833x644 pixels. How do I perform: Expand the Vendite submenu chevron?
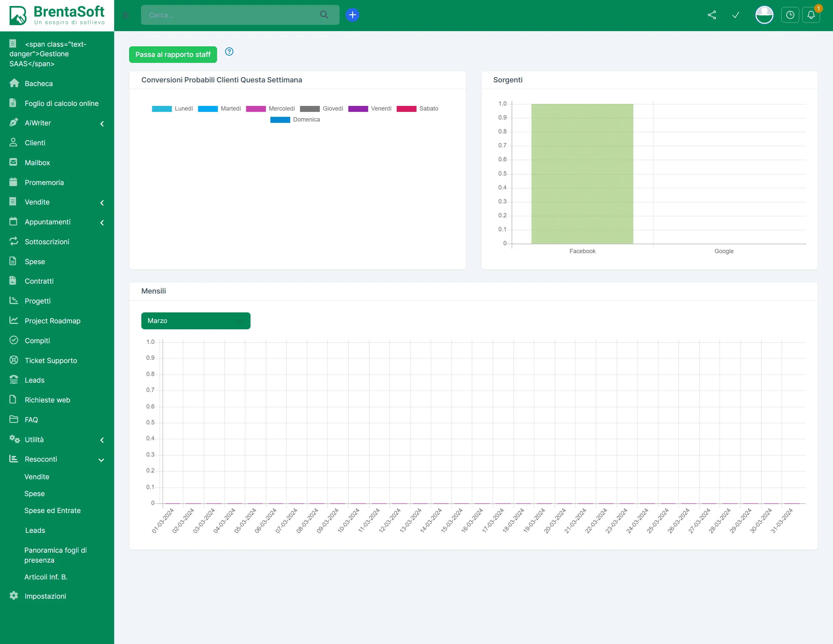(102, 203)
